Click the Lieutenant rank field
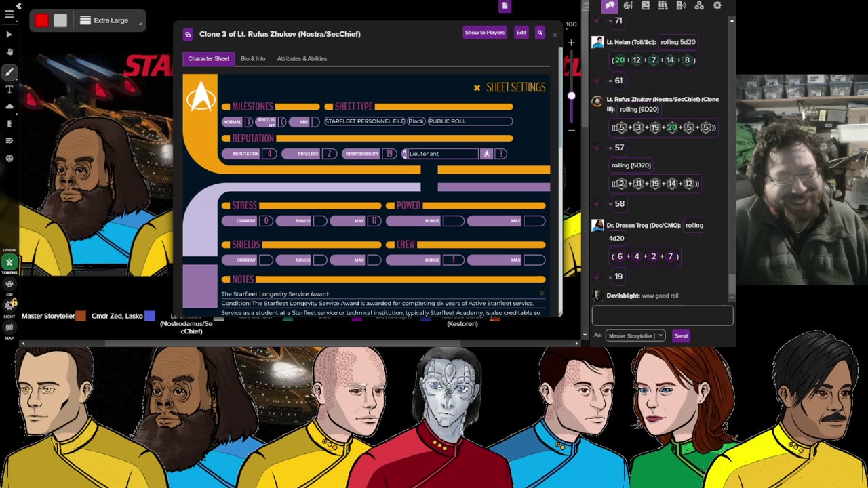Screen dimensions: 868x488 click(x=443, y=154)
